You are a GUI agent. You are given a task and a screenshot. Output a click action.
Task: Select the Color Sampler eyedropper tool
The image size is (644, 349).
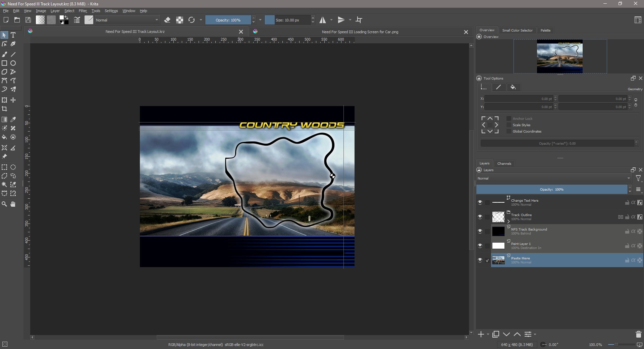(13, 119)
